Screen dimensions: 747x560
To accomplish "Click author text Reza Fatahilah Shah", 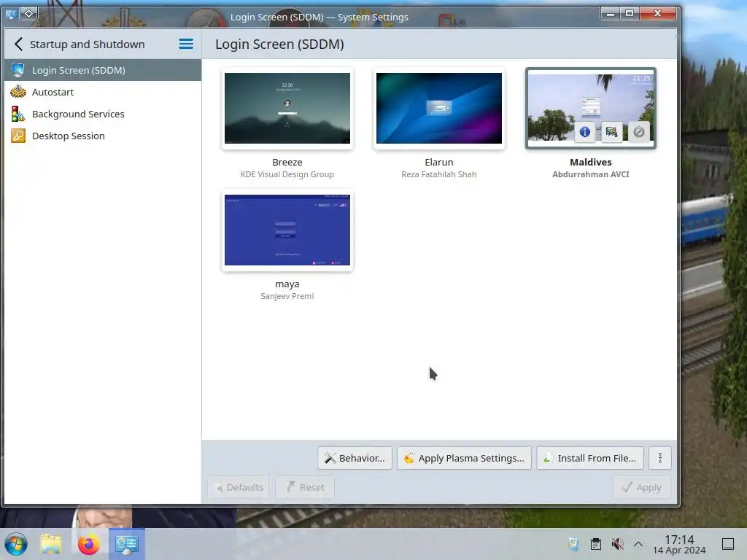I will point(438,174).
